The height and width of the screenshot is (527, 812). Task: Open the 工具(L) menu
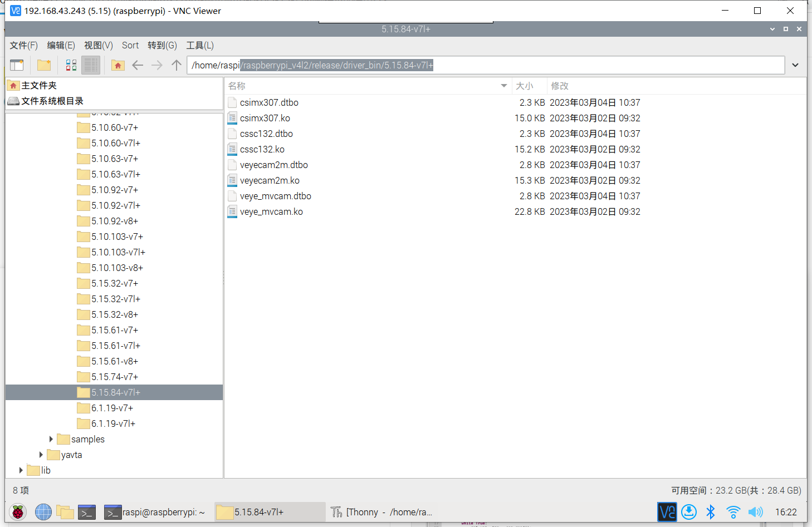[200, 46]
